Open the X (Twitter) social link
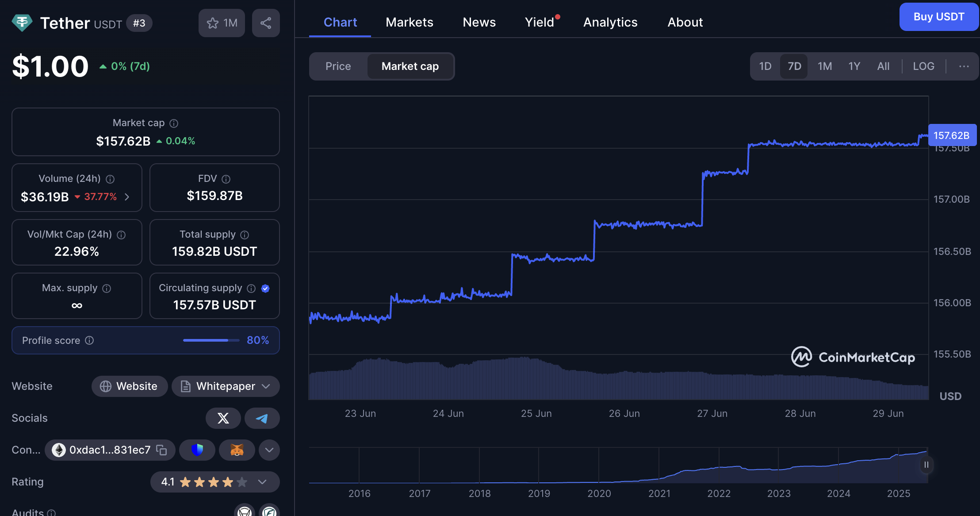980x516 pixels. (223, 418)
